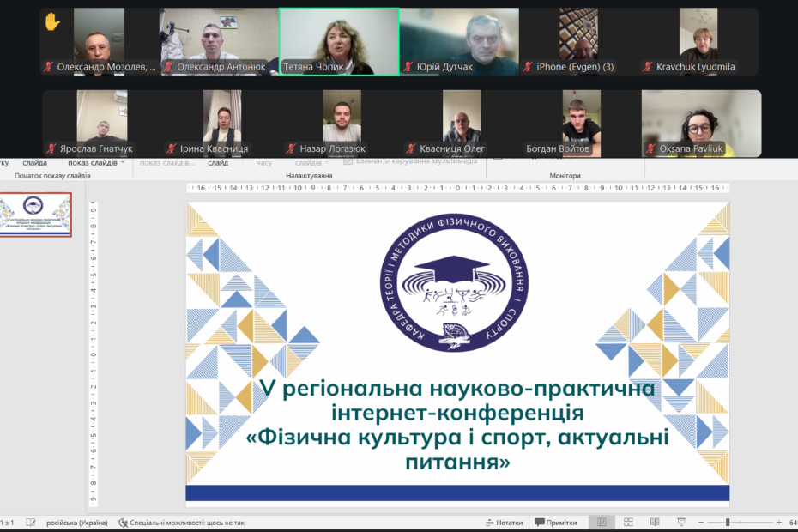The width and height of the screenshot is (798, 532).
Task: Select Тетяна Чопик's video tile
Action: [x=339, y=41]
